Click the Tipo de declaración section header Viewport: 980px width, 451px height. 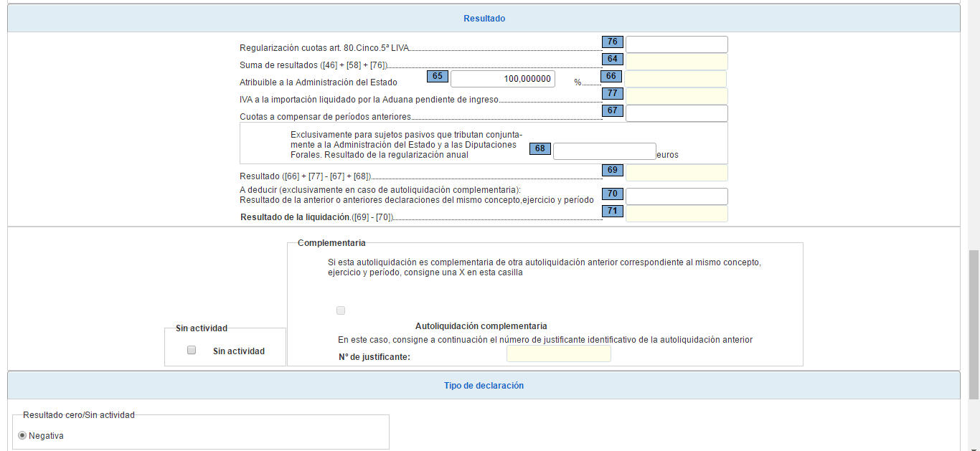[484, 386]
